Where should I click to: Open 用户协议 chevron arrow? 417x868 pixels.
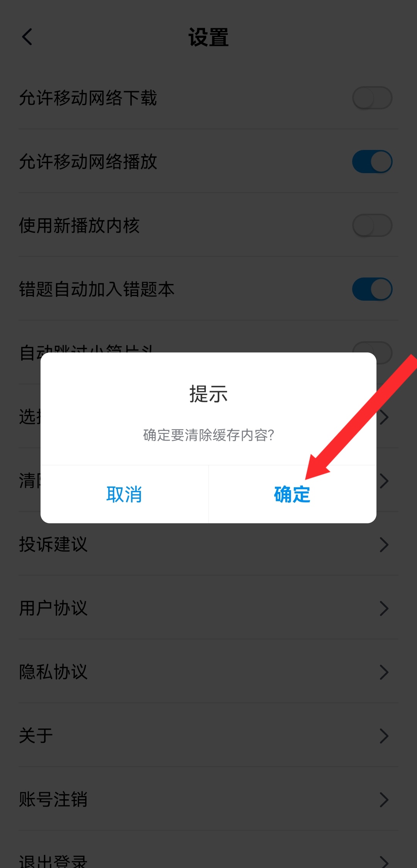(384, 608)
